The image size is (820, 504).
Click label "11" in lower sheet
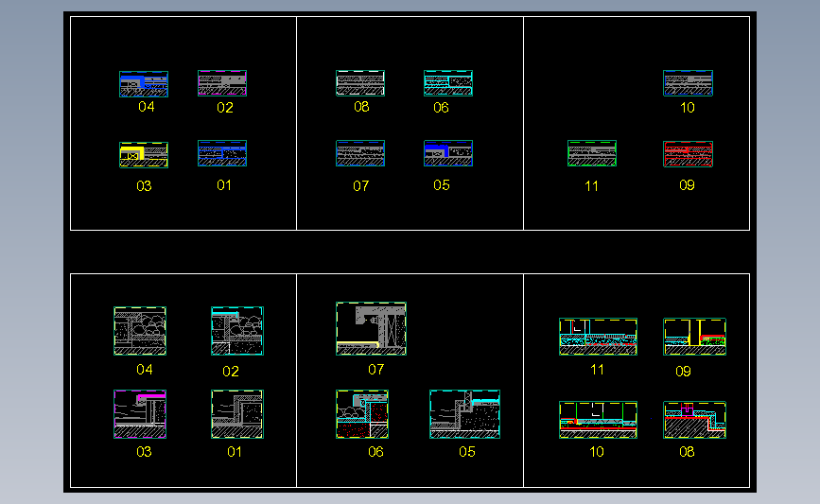coord(597,370)
